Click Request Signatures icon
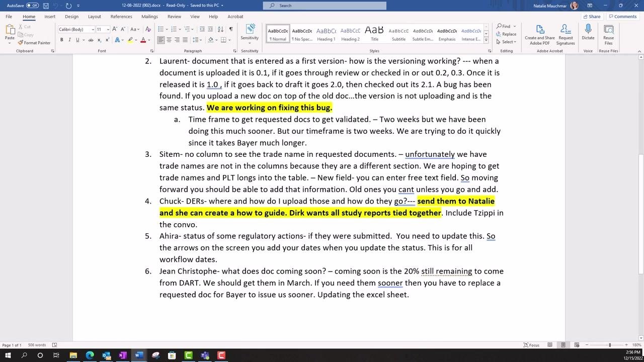 click(566, 34)
